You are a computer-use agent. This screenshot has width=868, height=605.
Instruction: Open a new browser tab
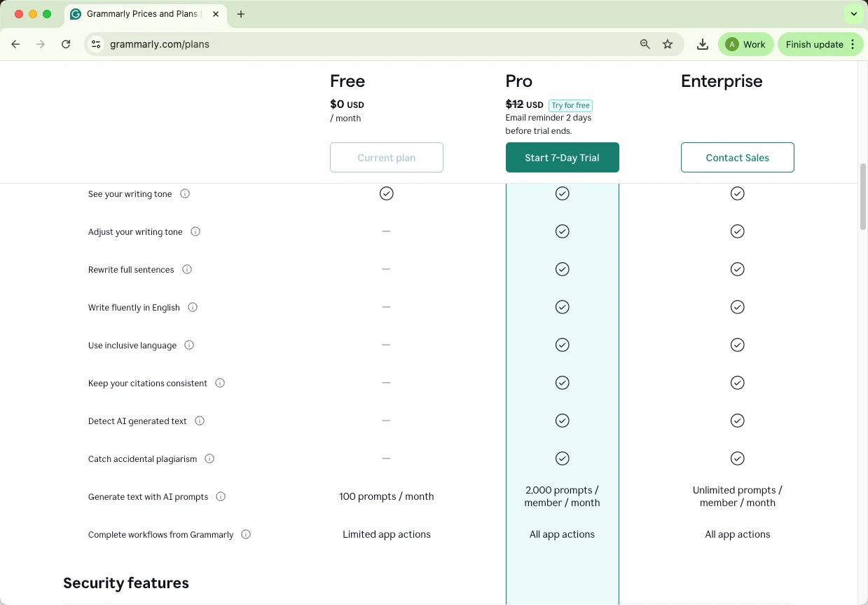pos(241,14)
